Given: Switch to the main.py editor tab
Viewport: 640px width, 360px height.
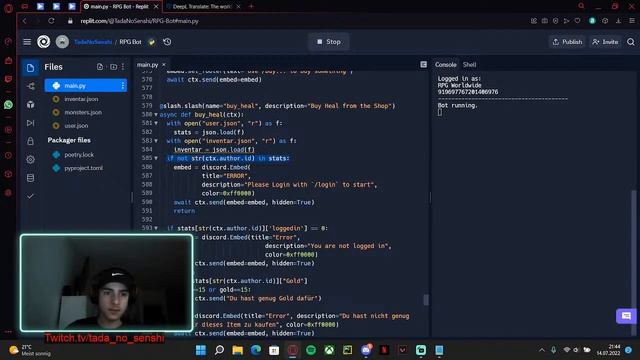Looking at the screenshot, I should point(147,64).
